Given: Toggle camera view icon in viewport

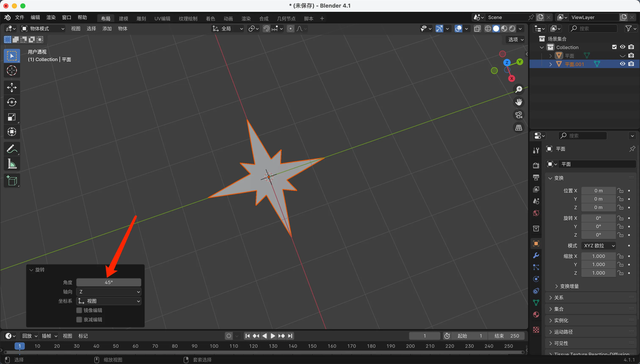Looking at the screenshot, I should pyautogui.click(x=519, y=115).
